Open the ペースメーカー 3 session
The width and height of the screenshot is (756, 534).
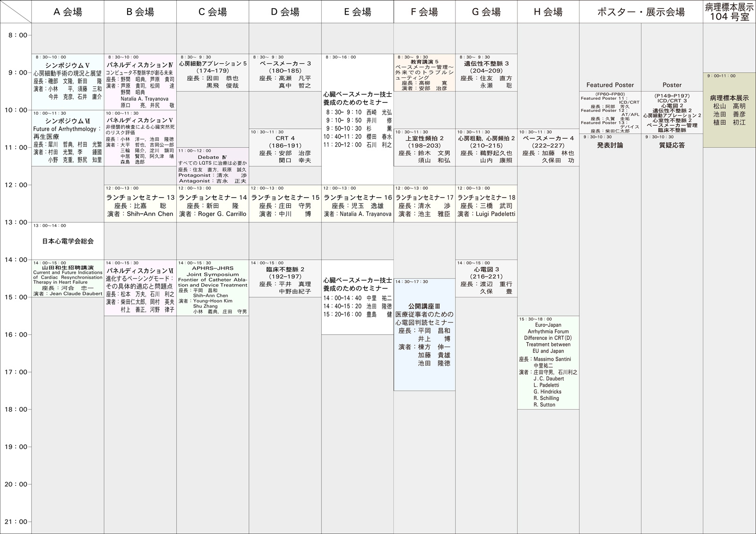coord(285,72)
